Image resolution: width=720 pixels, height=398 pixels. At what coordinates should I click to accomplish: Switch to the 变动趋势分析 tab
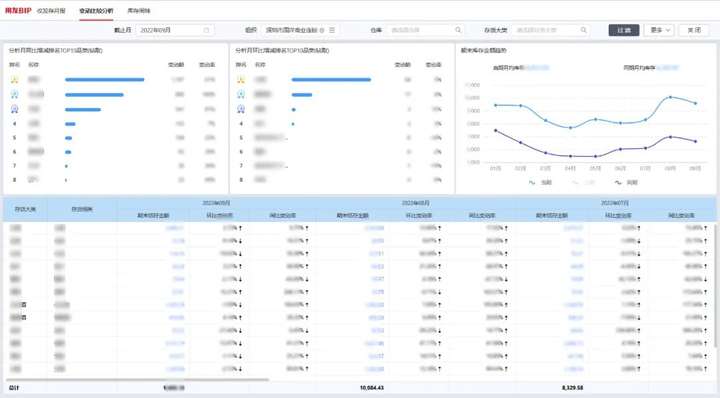[96, 11]
